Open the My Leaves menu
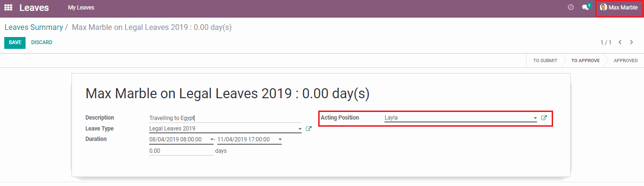Viewport: 644px width, 186px height. (81, 8)
